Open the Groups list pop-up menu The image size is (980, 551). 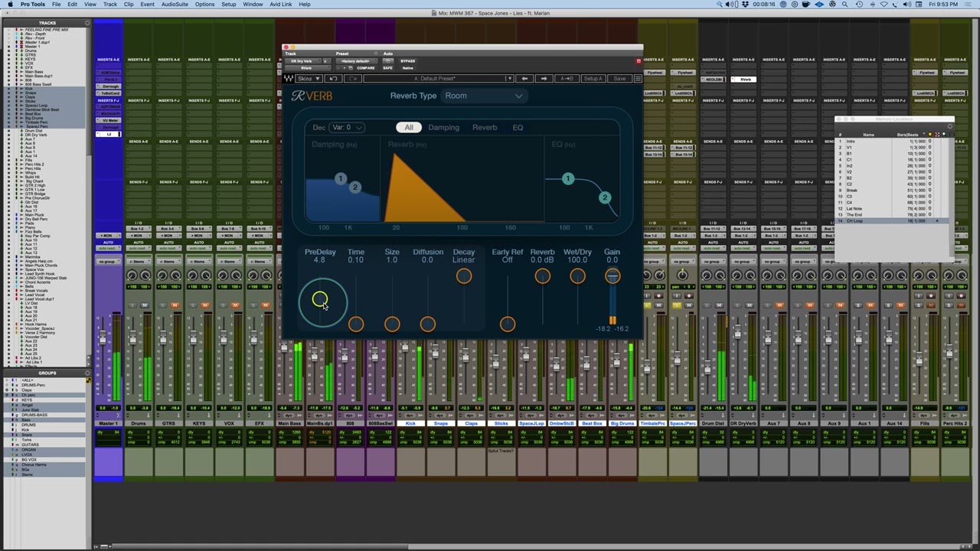click(88, 373)
